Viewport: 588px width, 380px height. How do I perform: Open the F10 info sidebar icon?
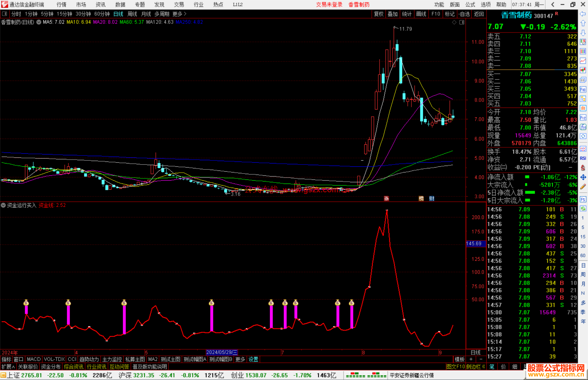point(583,89)
